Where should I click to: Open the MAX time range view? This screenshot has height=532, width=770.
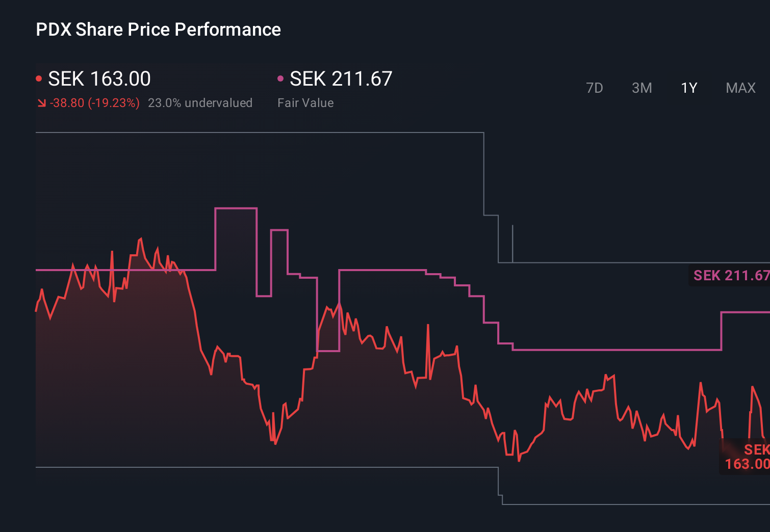(x=740, y=88)
